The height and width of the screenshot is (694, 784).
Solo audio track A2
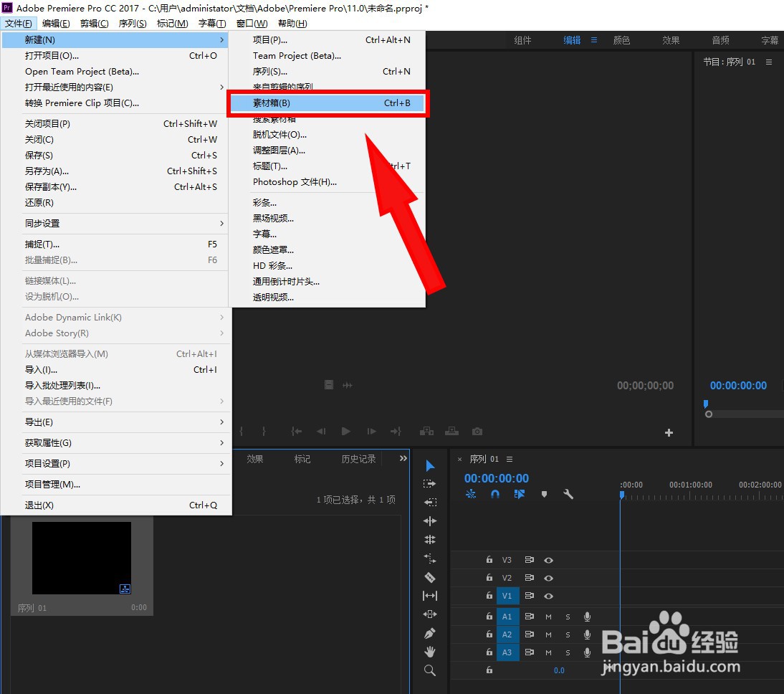(568, 635)
